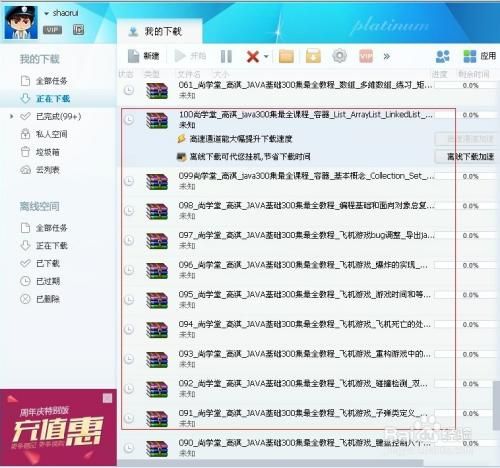This screenshot has height=468, width=500.
Task: Click the 文件名 column header
Action: pos(189,74)
